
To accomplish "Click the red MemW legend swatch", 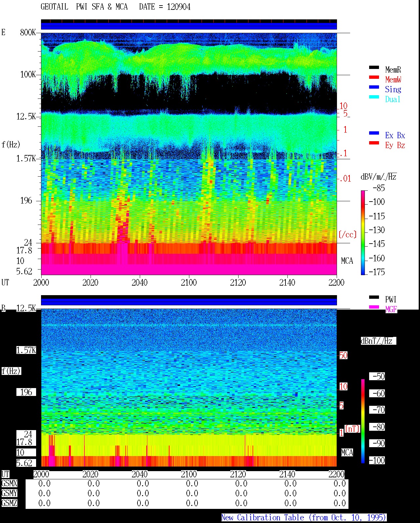I will [374, 77].
